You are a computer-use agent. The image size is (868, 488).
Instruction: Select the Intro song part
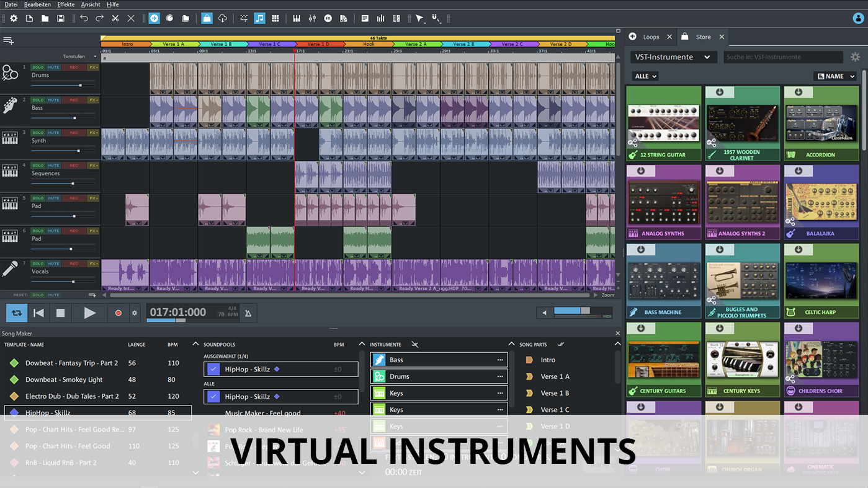click(548, 360)
